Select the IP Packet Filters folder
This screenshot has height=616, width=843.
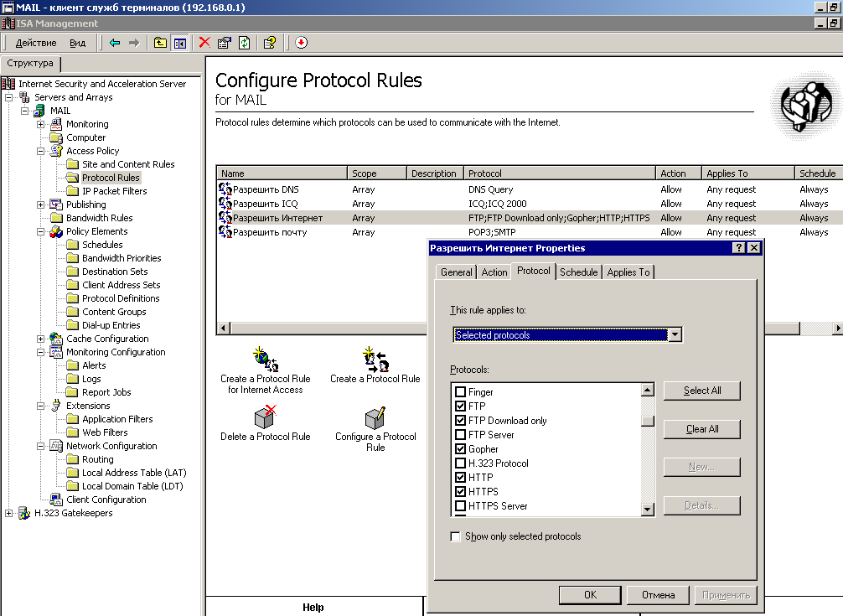(115, 191)
